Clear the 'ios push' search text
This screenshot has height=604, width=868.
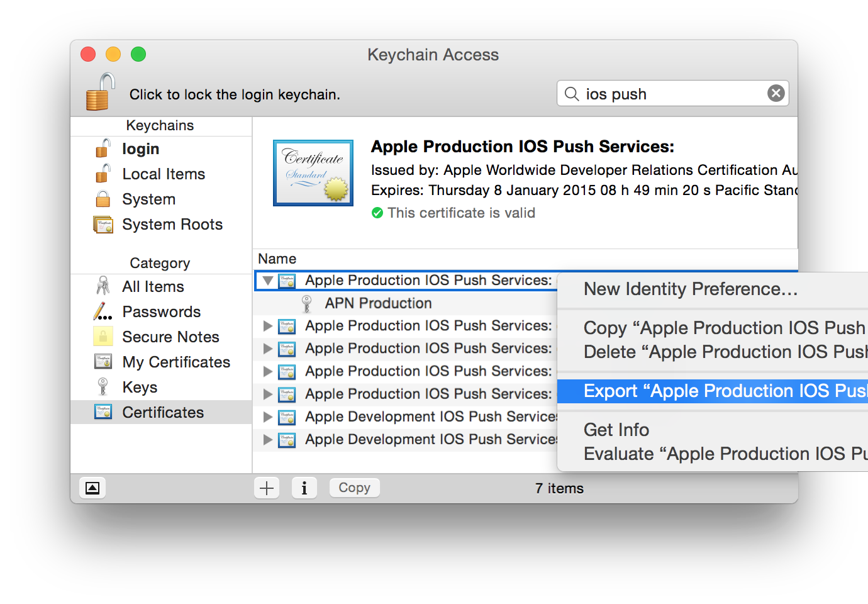click(776, 93)
